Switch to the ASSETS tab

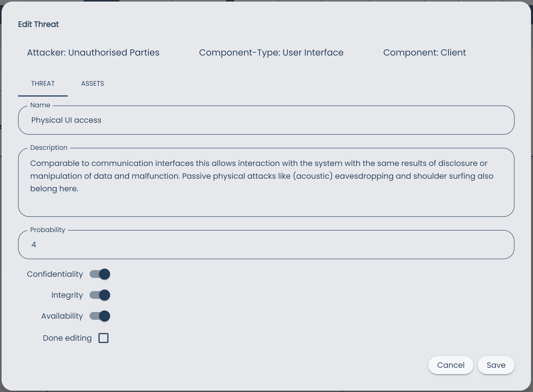(93, 84)
